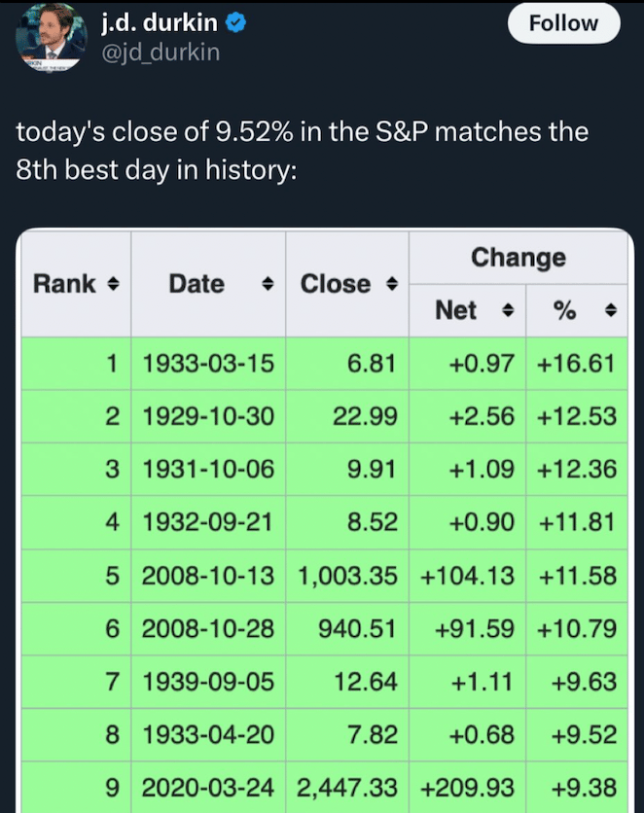The height and width of the screenshot is (813, 644).
Task: Click the 2020-03-24 date cell
Action: tap(208, 787)
